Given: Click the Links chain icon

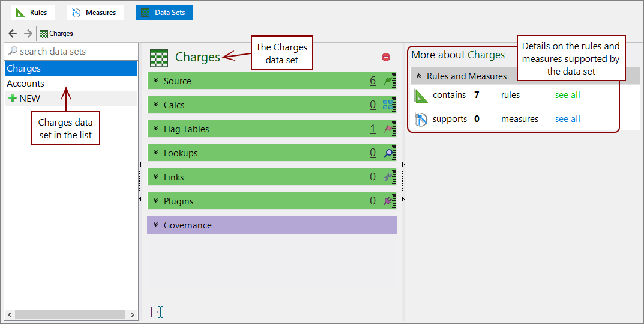Looking at the screenshot, I should [389, 177].
